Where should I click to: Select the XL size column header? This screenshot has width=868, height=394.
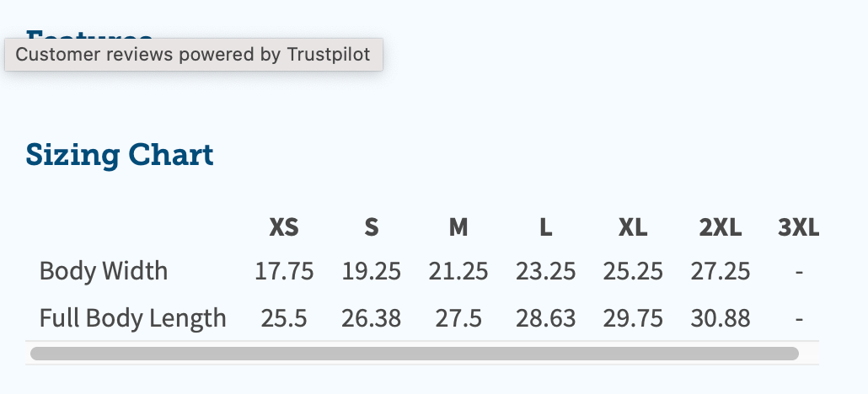(x=633, y=227)
